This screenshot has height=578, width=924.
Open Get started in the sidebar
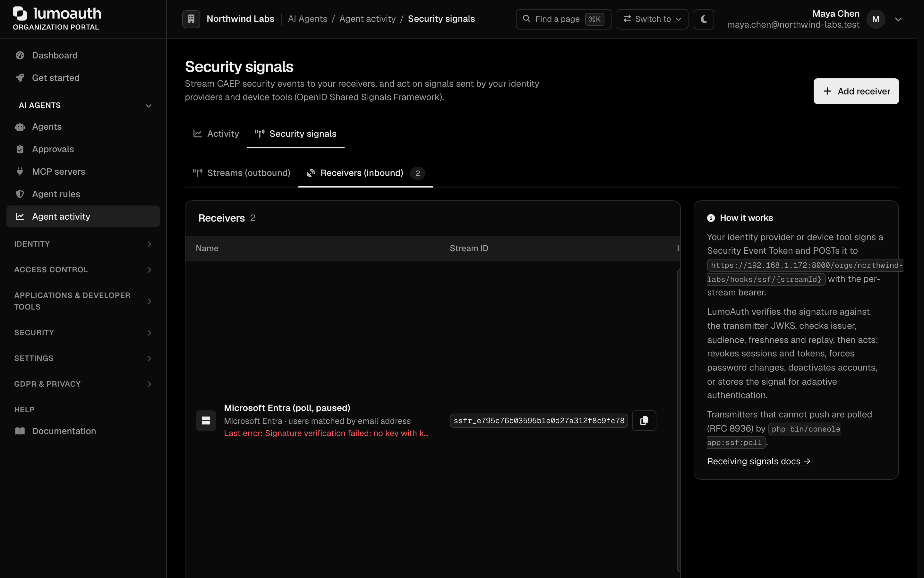[x=83, y=78]
